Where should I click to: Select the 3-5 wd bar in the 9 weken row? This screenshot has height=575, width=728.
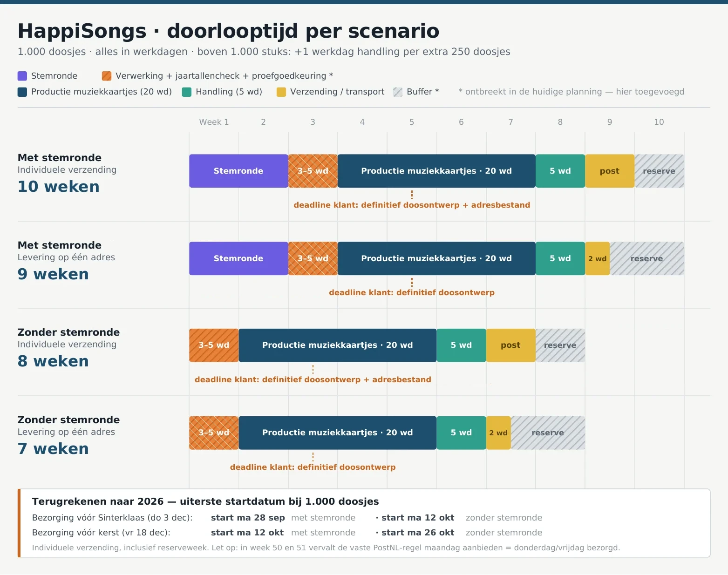coord(313,258)
